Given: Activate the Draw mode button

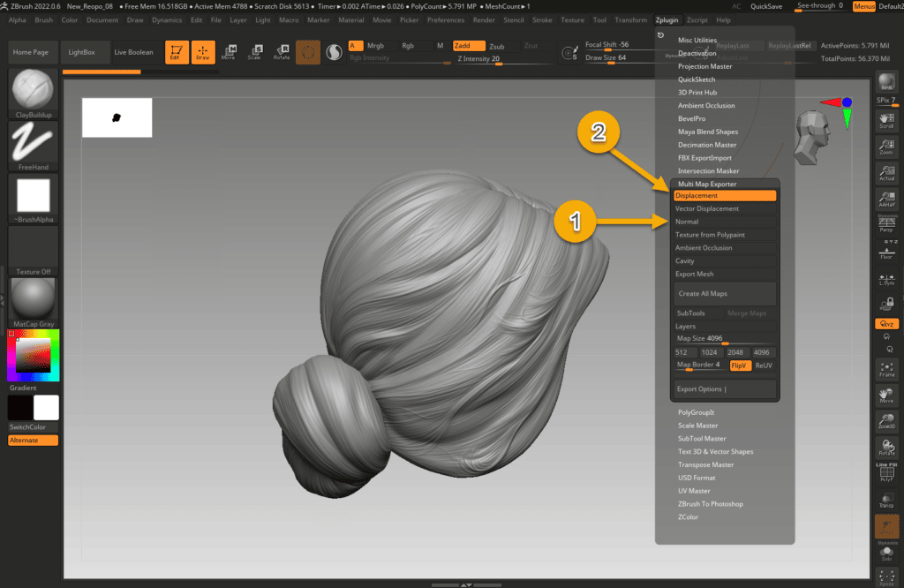Looking at the screenshot, I should tap(203, 52).
